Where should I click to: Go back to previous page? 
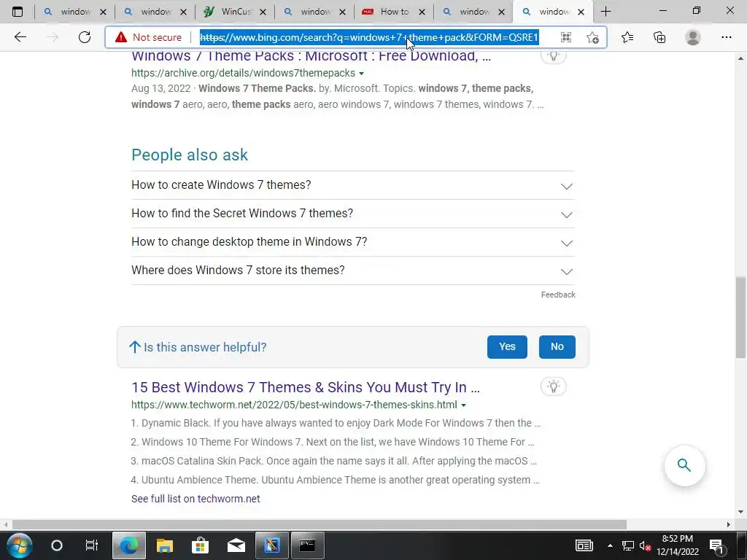(x=20, y=37)
